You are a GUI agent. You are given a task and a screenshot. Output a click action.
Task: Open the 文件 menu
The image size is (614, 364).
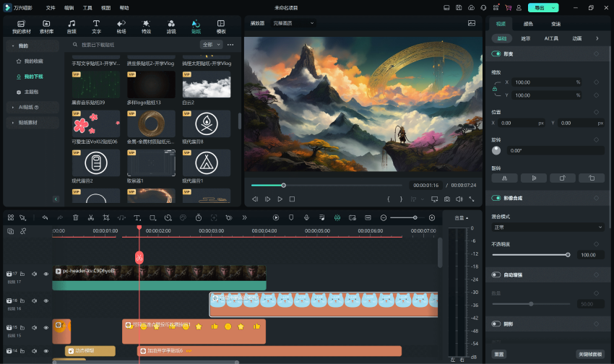tap(51, 7)
